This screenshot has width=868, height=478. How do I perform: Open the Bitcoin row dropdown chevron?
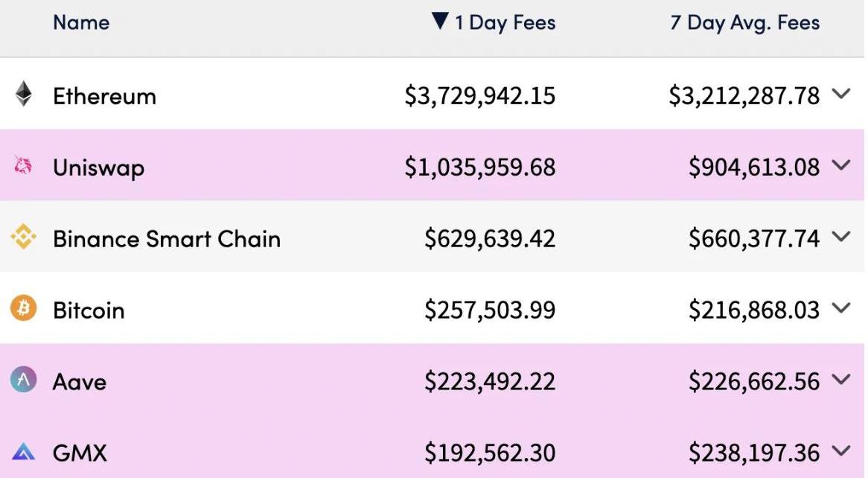click(x=841, y=308)
